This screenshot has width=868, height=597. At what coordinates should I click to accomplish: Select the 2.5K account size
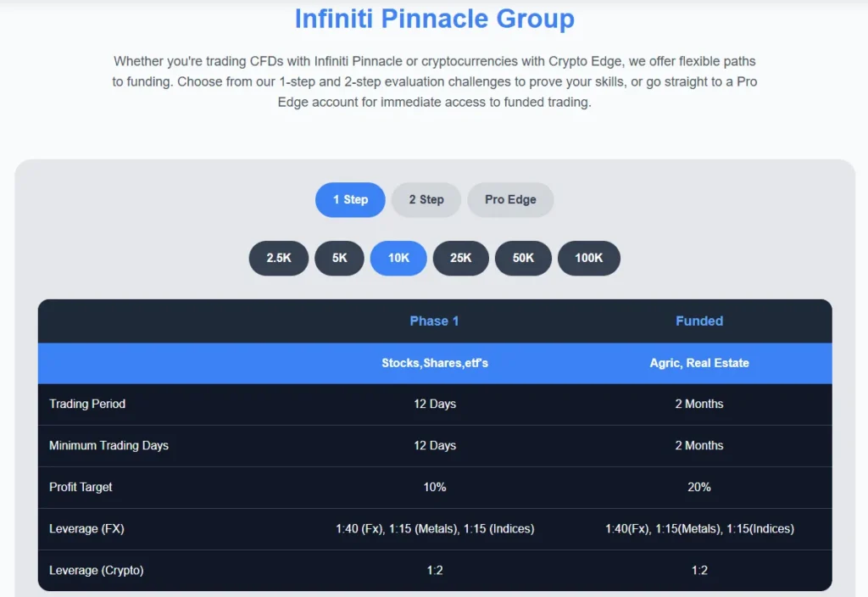pos(278,258)
